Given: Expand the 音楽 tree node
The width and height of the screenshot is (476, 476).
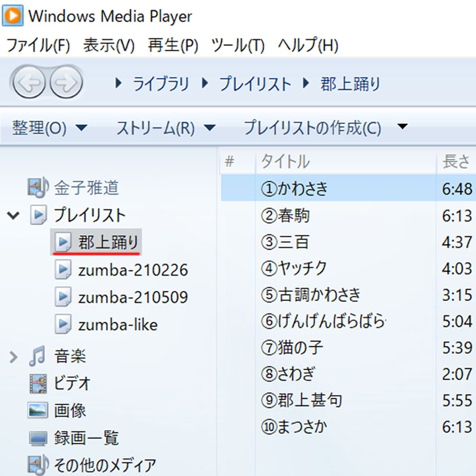Looking at the screenshot, I should [13, 357].
